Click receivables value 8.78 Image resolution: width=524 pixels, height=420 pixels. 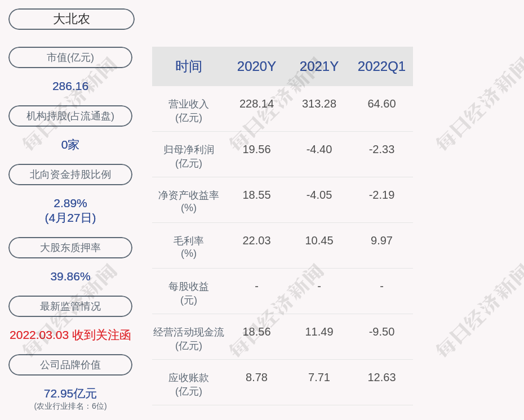tap(257, 378)
